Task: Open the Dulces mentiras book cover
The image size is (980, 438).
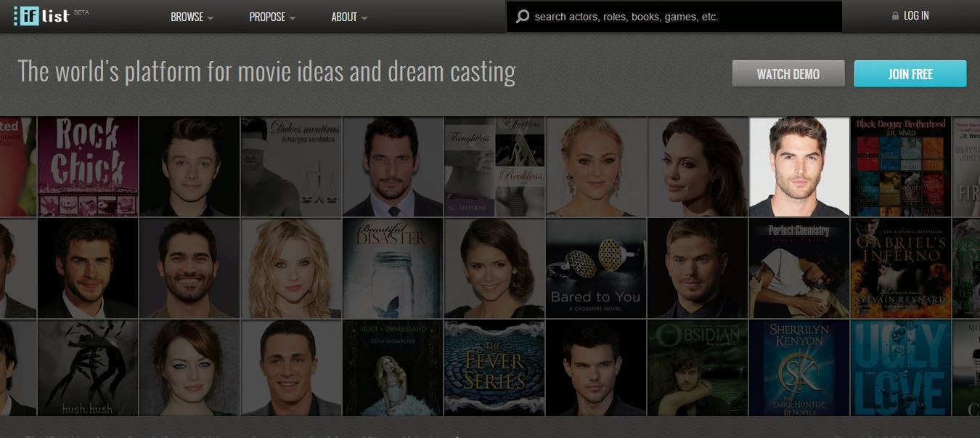Action: click(291, 167)
